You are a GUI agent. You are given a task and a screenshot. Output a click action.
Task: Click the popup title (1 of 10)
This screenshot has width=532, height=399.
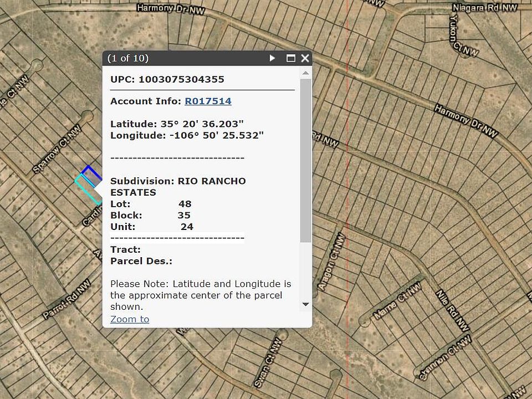pyautogui.click(x=128, y=58)
